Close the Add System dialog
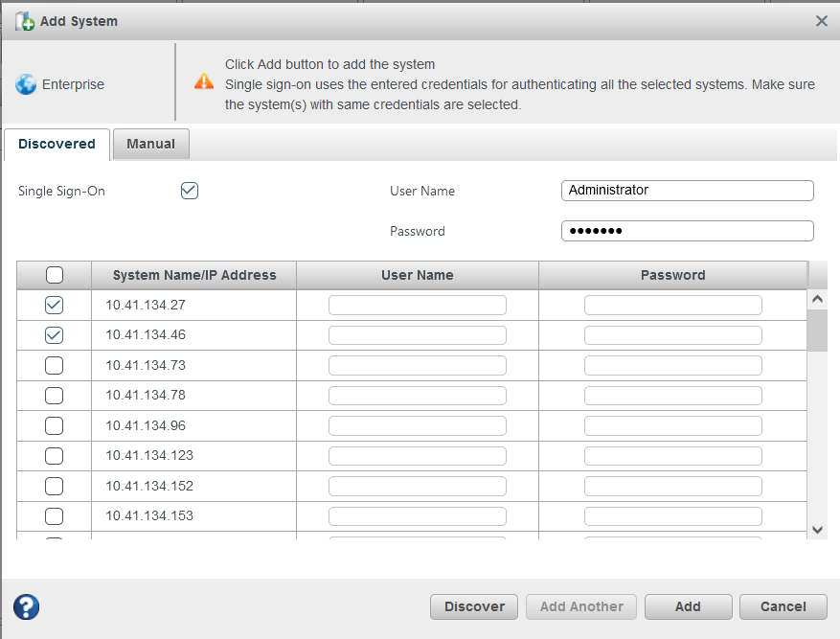 tap(821, 21)
